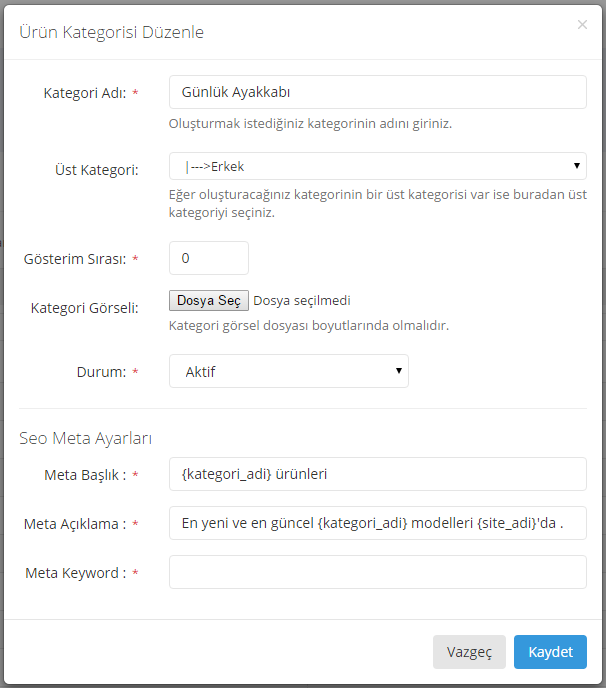Cancel with the Vazgeç button
Image resolution: width=606 pixels, height=688 pixels.
coord(469,652)
